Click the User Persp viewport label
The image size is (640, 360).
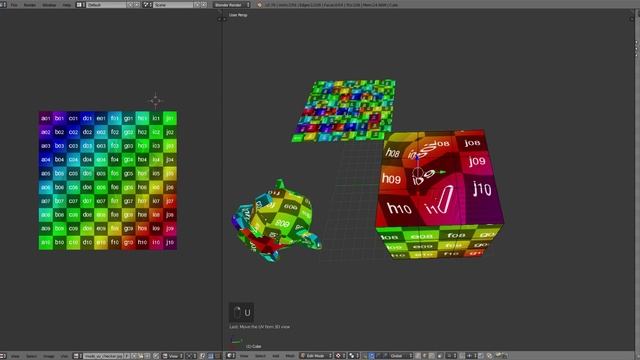coord(238,15)
